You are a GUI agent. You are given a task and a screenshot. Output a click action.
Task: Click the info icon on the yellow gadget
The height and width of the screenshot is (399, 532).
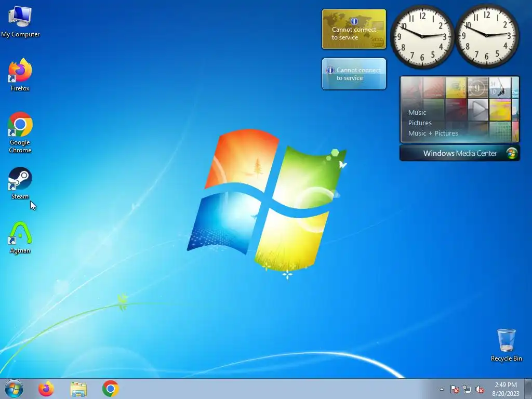click(x=354, y=21)
